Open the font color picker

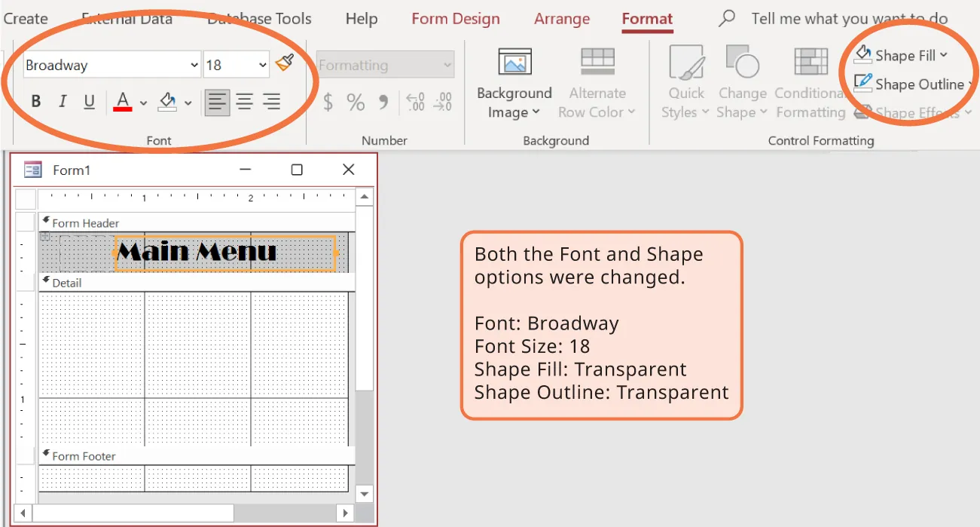click(x=123, y=101)
